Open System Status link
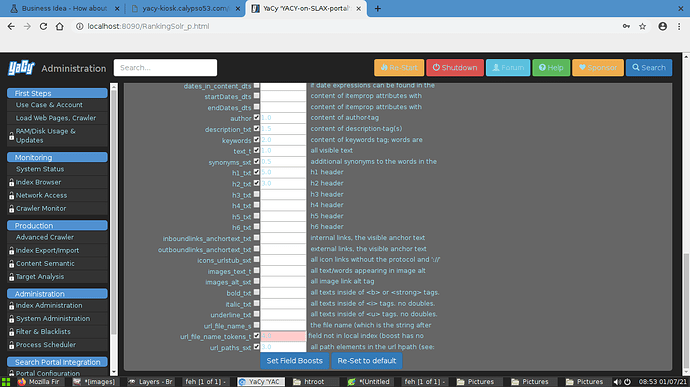The width and height of the screenshot is (690, 387). coord(40,169)
